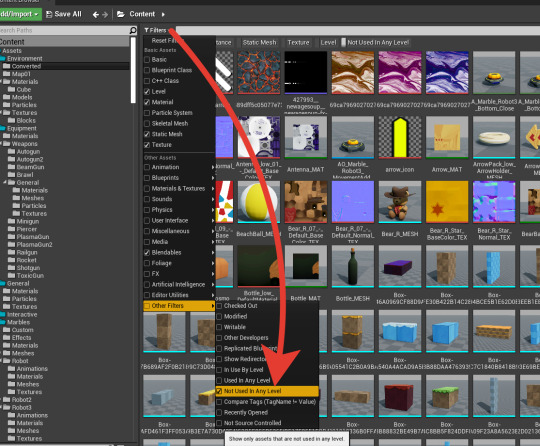The image size is (540, 446).
Task: Select the BeamGun folder icon
Action: [x=12, y=167]
